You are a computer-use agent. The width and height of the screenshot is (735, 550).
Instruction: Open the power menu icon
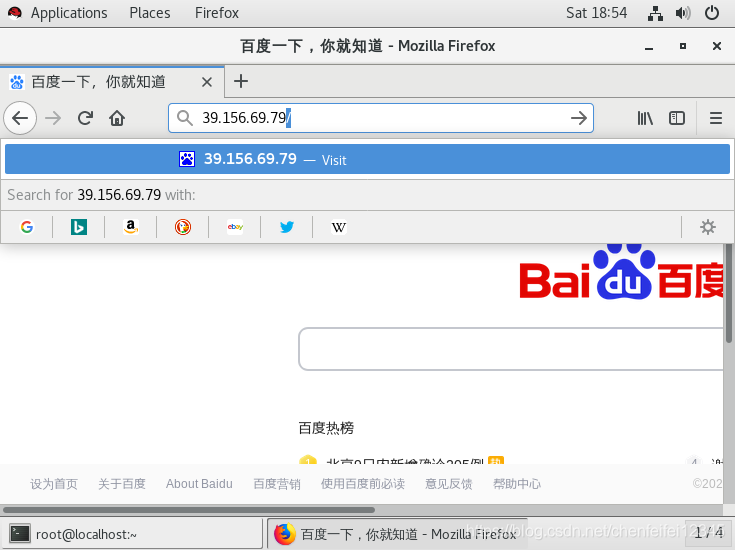click(712, 13)
